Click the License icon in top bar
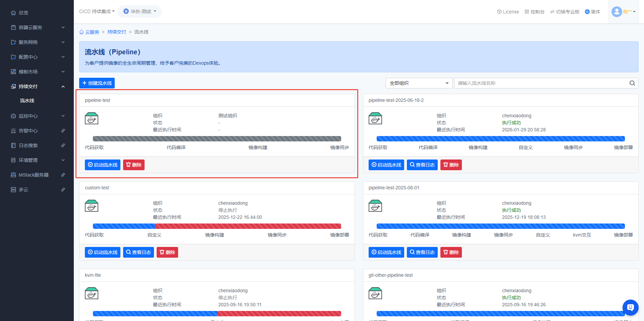Screen dimensions: 644x321 pyautogui.click(x=499, y=12)
